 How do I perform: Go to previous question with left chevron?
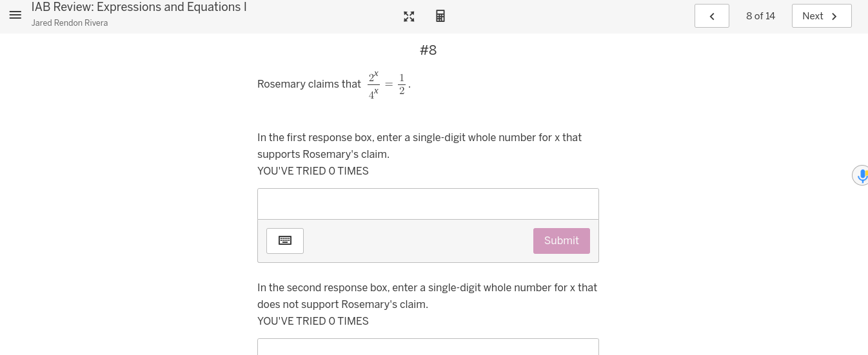click(x=711, y=16)
